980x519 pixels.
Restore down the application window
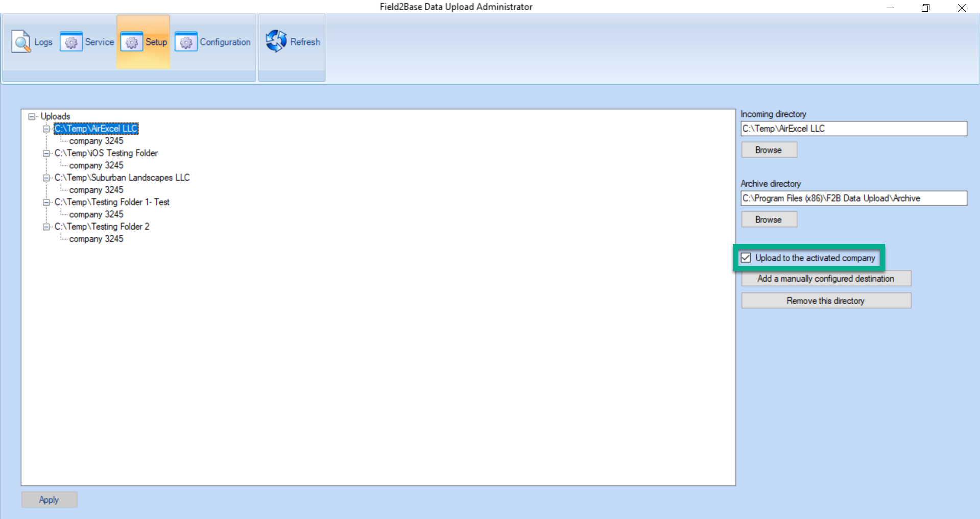[x=925, y=8]
